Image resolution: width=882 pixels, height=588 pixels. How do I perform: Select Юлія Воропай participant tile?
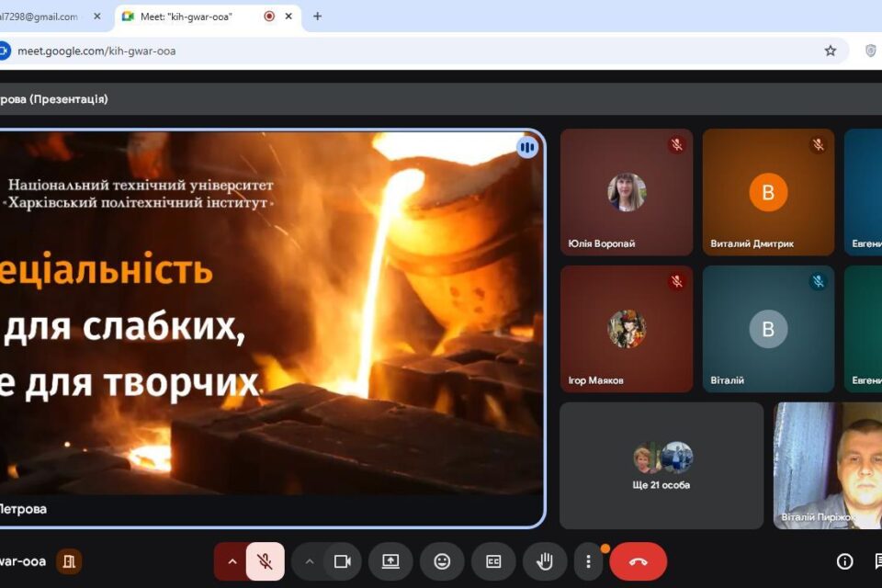pos(627,192)
